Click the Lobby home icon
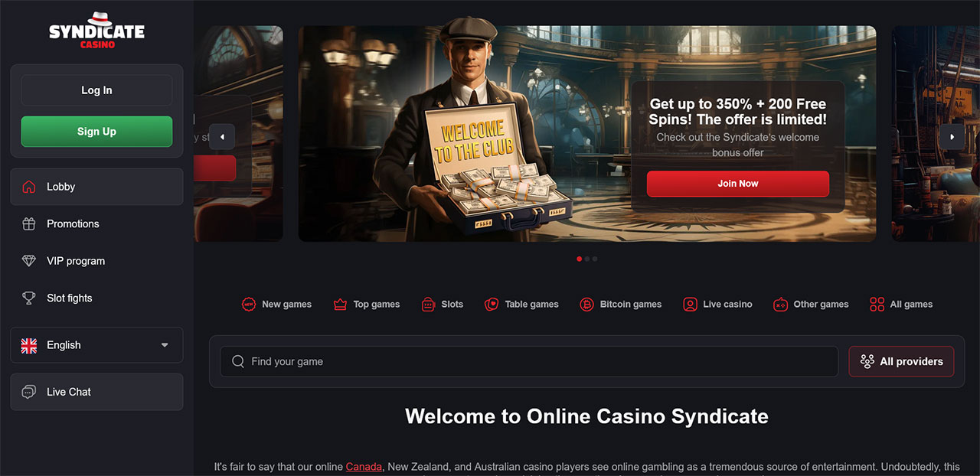980x476 pixels. (x=29, y=187)
